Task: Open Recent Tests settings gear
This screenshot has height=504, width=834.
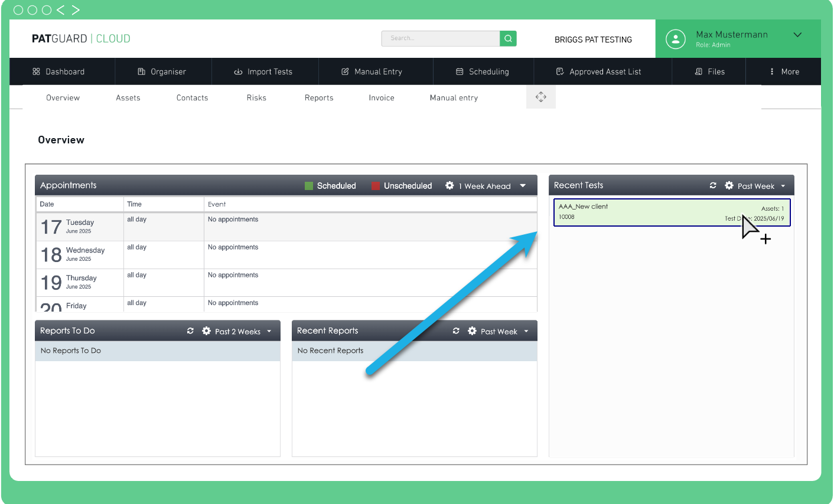Action: tap(729, 185)
